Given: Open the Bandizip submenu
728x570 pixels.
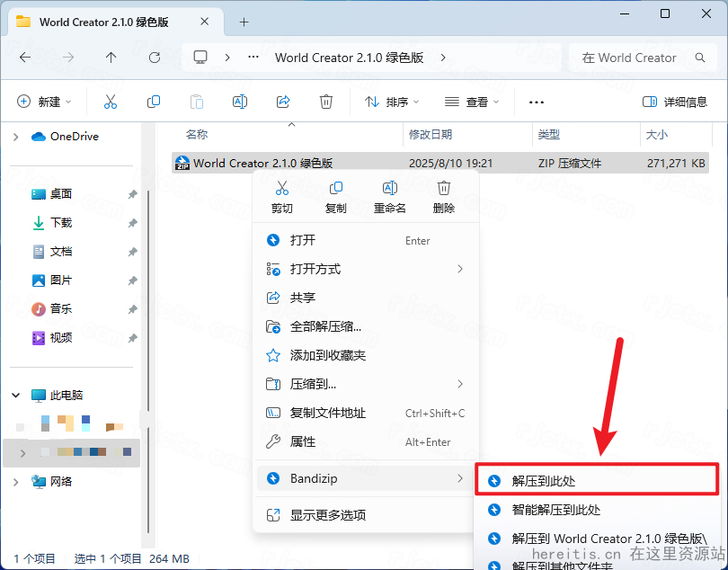Looking at the screenshot, I should tap(366, 478).
